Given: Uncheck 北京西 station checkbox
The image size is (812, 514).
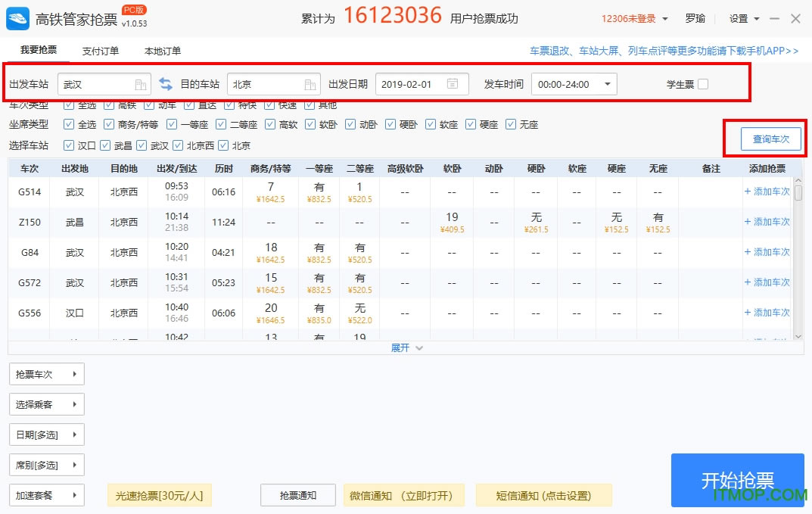Looking at the screenshot, I should point(178,145).
